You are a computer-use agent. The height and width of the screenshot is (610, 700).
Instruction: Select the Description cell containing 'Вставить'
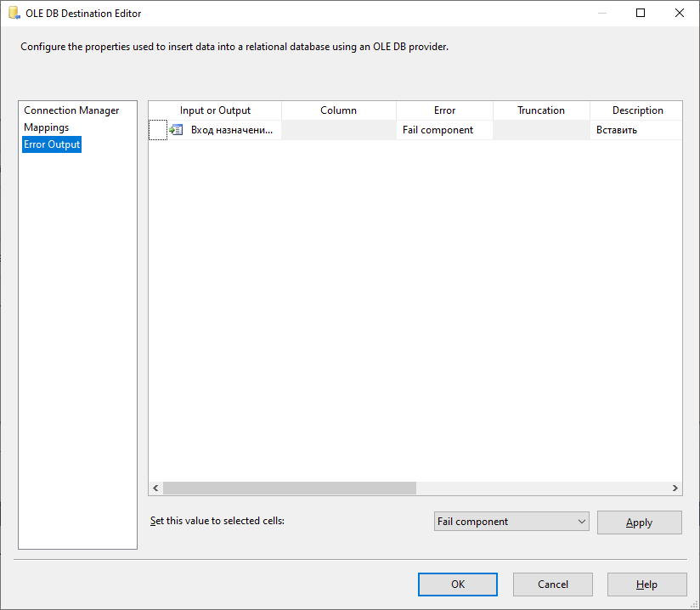tap(637, 129)
